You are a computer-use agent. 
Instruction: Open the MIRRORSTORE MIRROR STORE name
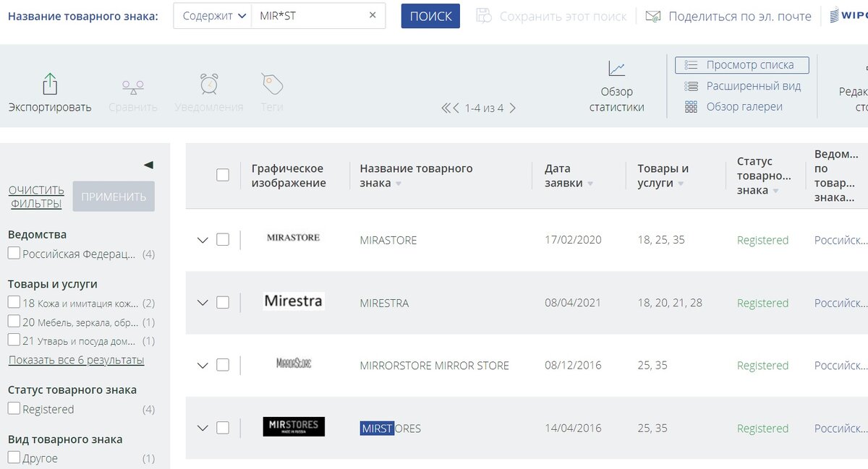pyautogui.click(x=434, y=366)
